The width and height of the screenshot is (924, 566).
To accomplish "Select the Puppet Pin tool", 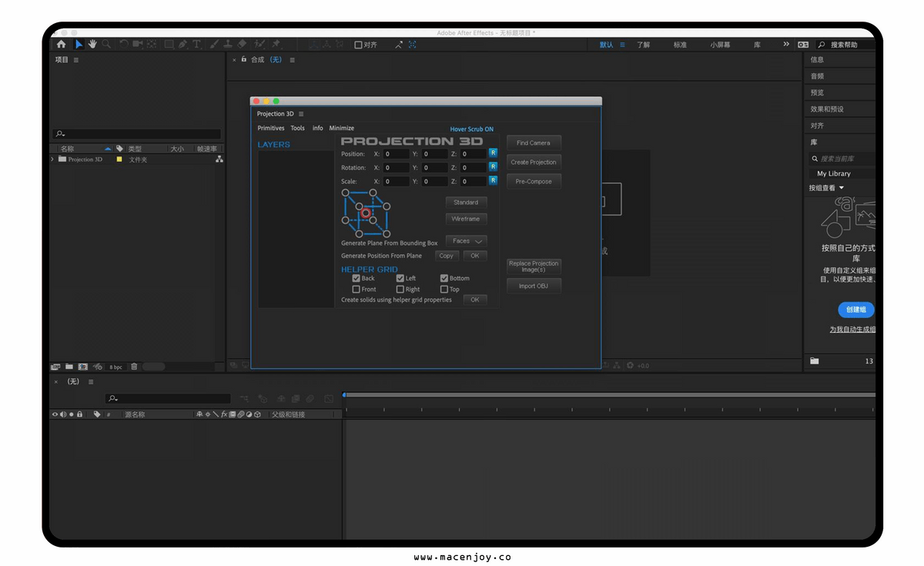I will [x=276, y=45].
